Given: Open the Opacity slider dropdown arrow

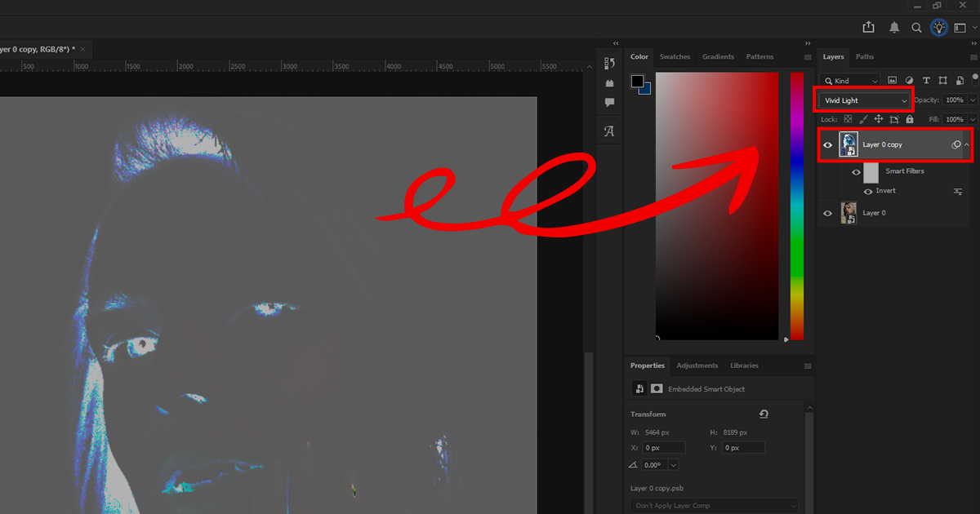Looking at the screenshot, I should tap(973, 100).
